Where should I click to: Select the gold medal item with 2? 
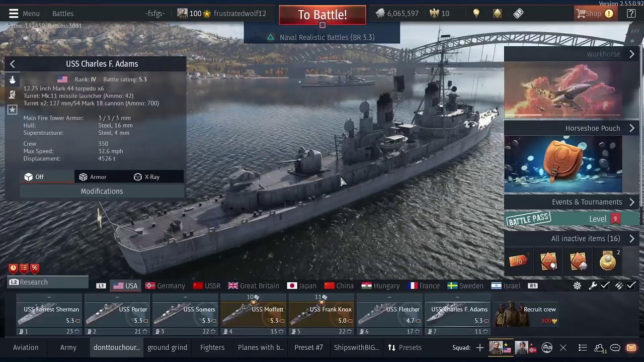click(x=608, y=261)
